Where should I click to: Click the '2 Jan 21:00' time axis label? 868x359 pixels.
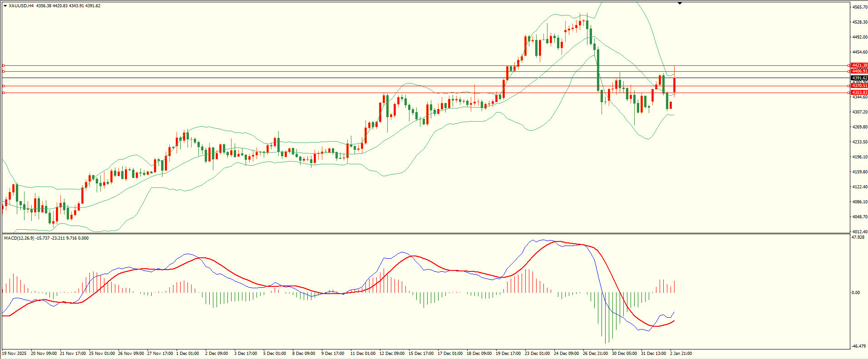coord(681,353)
